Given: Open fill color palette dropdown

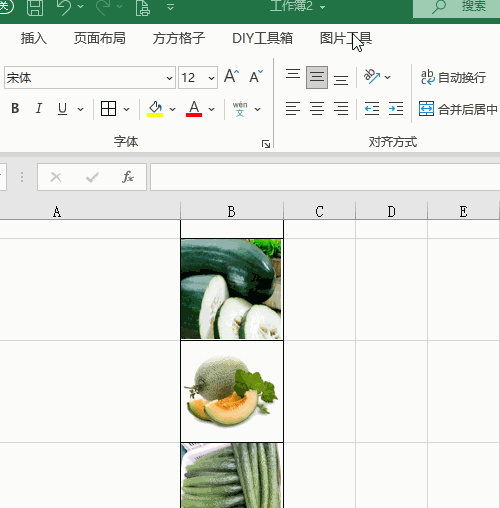Looking at the screenshot, I should 172,109.
